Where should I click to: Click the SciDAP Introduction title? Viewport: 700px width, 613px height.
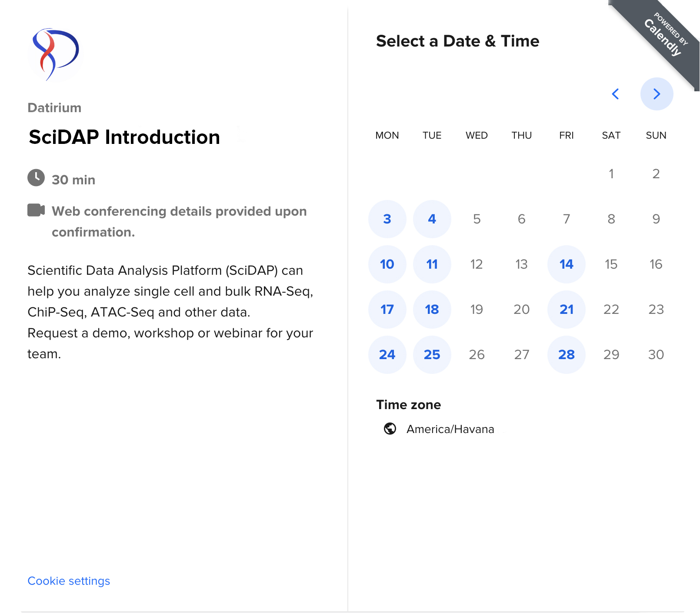point(123,137)
